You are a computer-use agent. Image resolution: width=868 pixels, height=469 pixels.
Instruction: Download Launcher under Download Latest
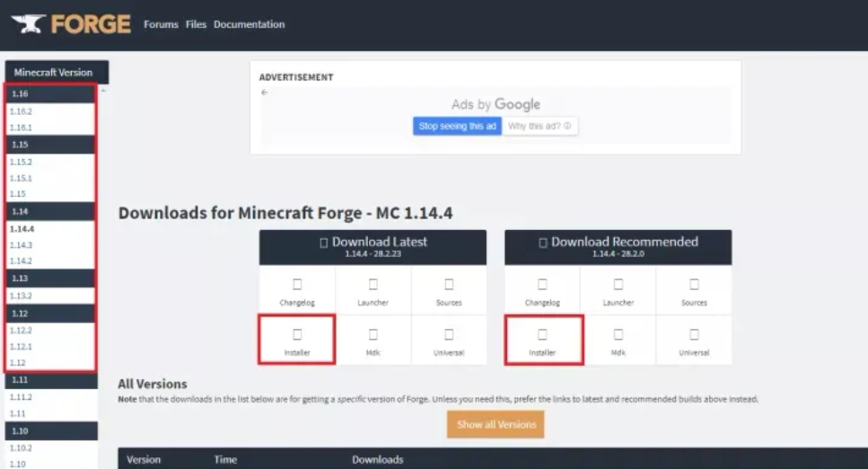[x=373, y=292]
